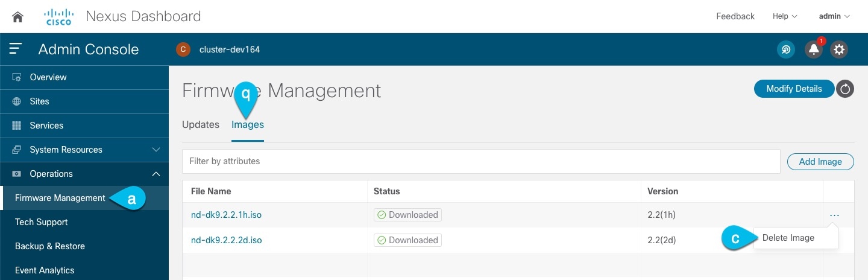
Task: Click the Services grid icon
Action: (17, 126)
